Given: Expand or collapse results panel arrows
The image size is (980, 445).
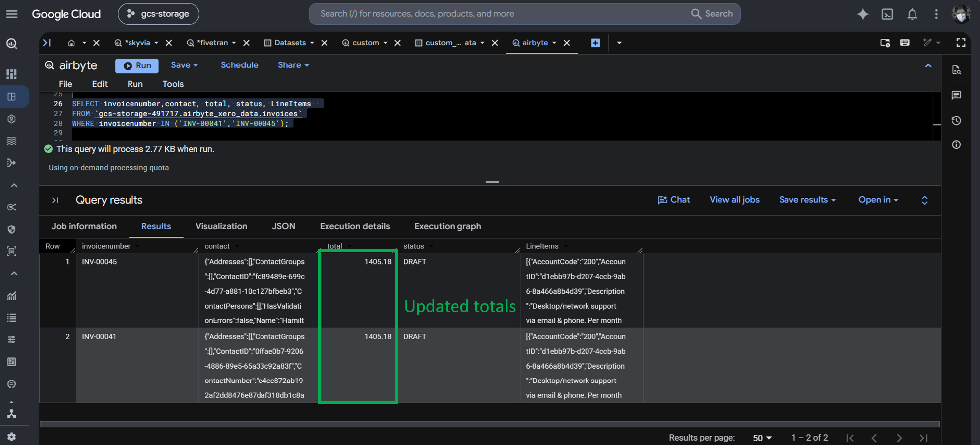Looking at the screenshot, I should pos(924,200).
